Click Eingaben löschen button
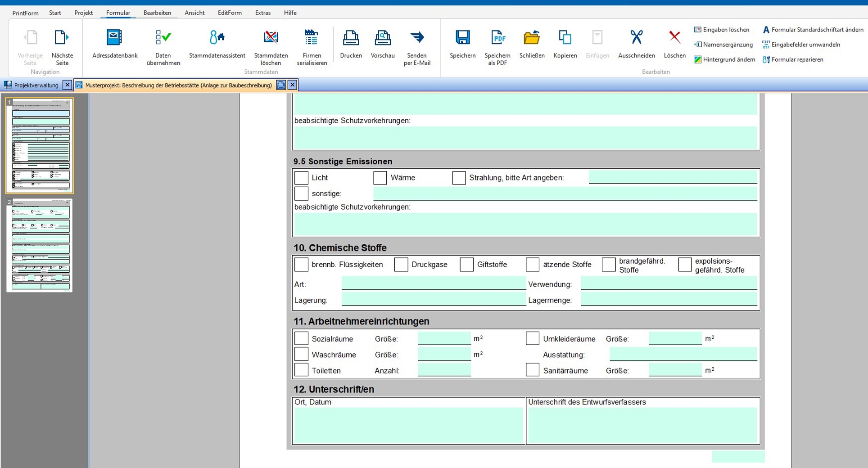The image size is (868, 468). pos(722,30)
